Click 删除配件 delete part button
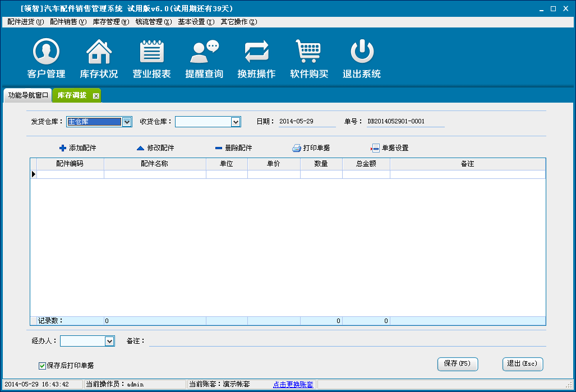Viewport: 576px width, 392px height. pyautogui.click(x=233, y=148)
